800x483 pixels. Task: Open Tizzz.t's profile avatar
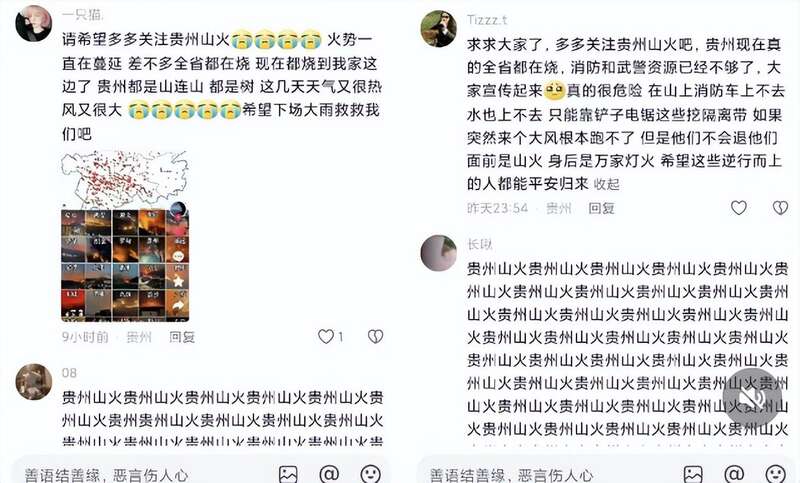439,29
